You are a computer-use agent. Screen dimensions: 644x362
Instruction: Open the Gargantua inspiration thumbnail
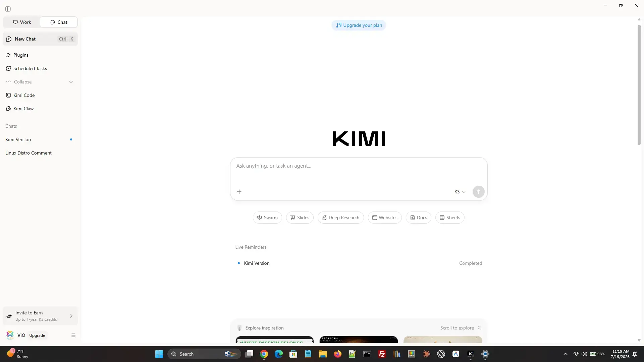click(x=359, y=339)
